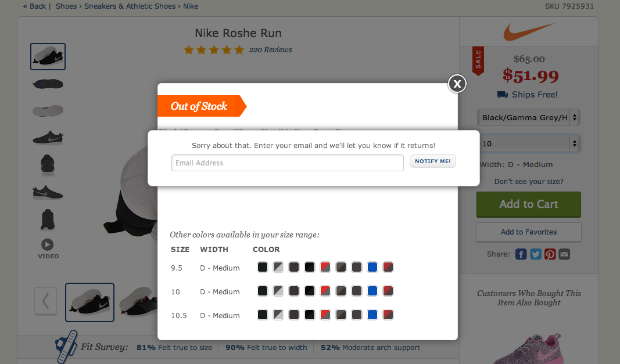Choose last dark red swatch in 9.5 row
The height and width of the screenshot is (364, 620).
[388, 267]
